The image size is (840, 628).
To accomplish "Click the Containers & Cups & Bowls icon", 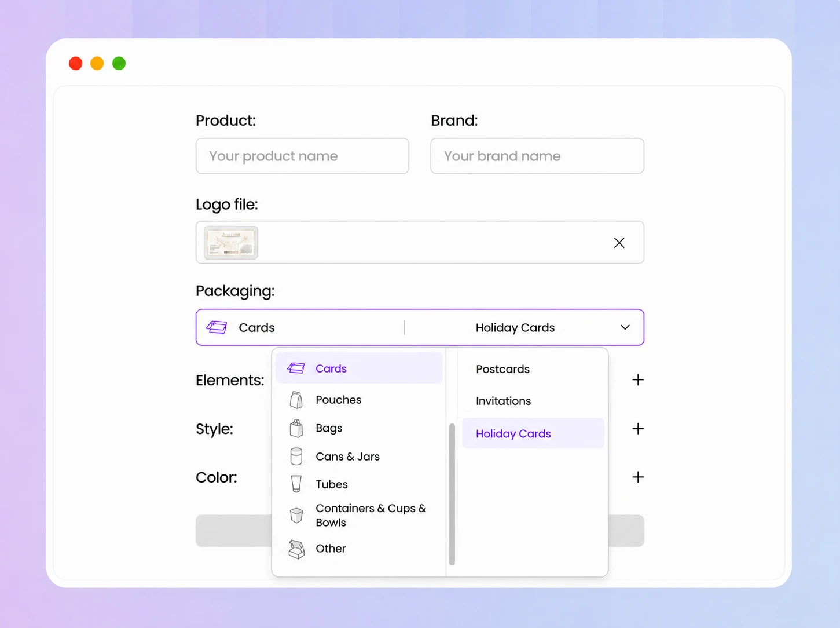I will (296, 515).
